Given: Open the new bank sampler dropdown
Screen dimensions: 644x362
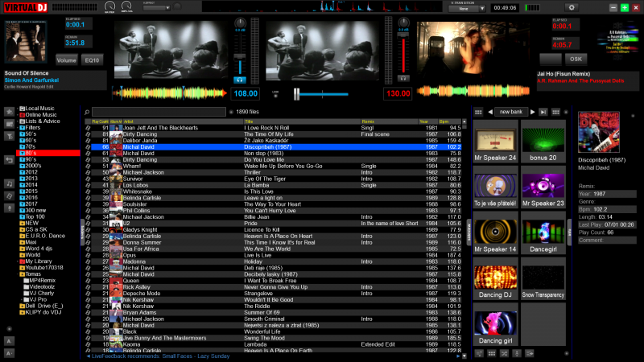Looking at the screenshot, I should click(513, 111).
